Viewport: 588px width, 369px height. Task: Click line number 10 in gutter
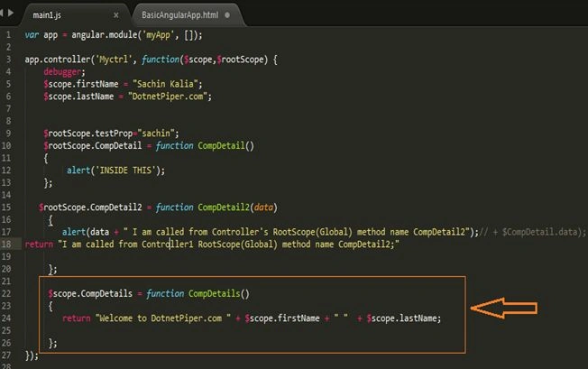click(x=6, y=145)
